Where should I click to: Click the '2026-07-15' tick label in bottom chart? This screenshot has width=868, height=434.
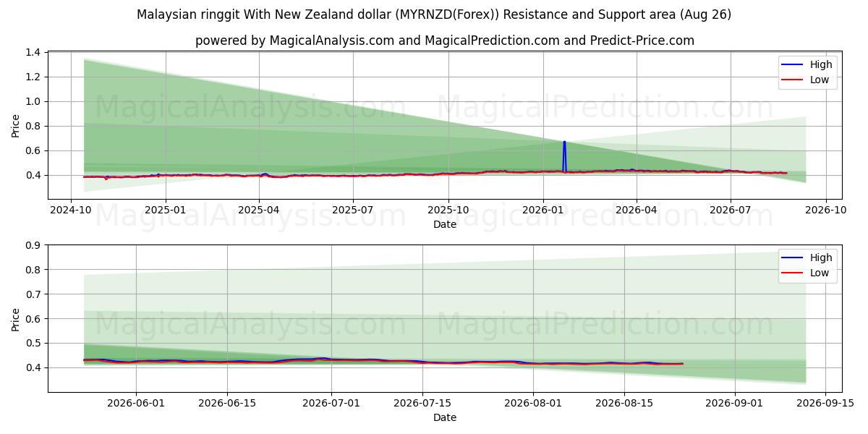[422, 404]
